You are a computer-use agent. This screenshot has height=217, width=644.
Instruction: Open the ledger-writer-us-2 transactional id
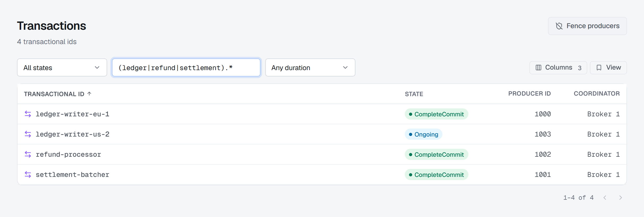72,134
